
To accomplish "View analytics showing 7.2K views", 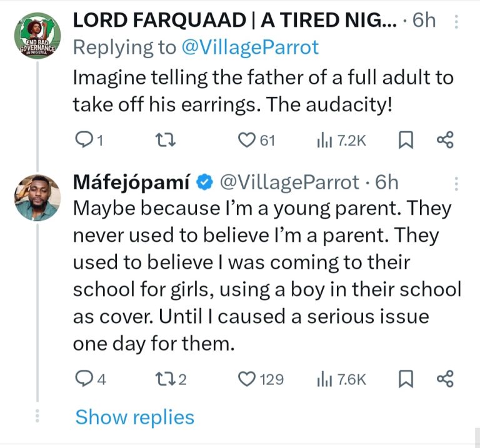I will coord(341,141).
